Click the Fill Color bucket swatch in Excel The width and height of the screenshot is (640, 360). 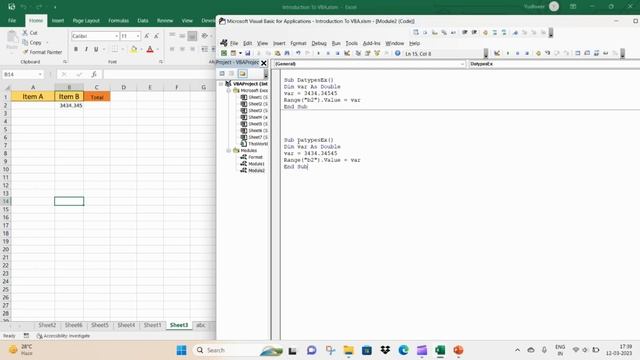[x=133, y=49]
